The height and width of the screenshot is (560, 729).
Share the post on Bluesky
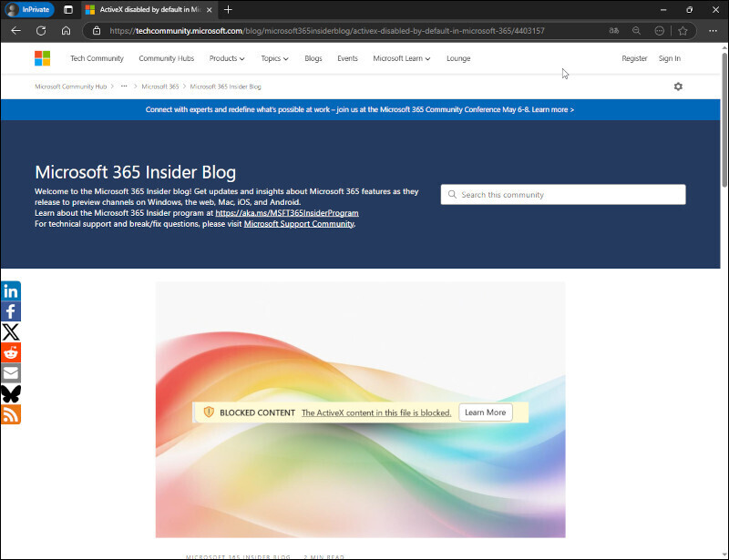coord(11,394)
